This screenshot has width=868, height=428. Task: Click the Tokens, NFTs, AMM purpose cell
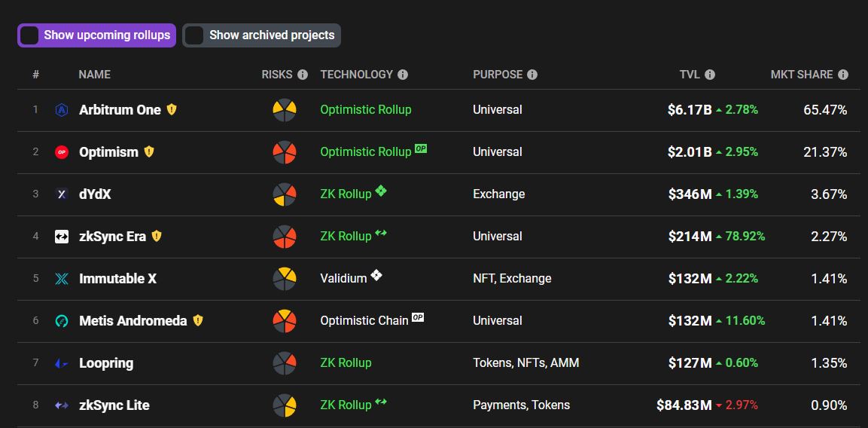coord(526,363)
